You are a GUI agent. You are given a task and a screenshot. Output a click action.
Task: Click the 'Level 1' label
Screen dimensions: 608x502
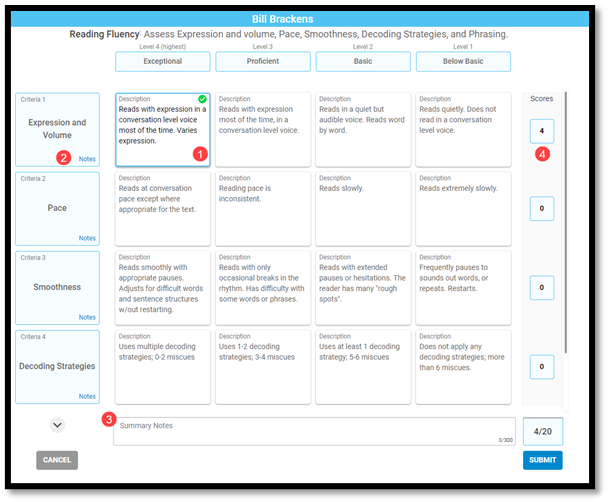pyautogui.click(x=463, y=47)
